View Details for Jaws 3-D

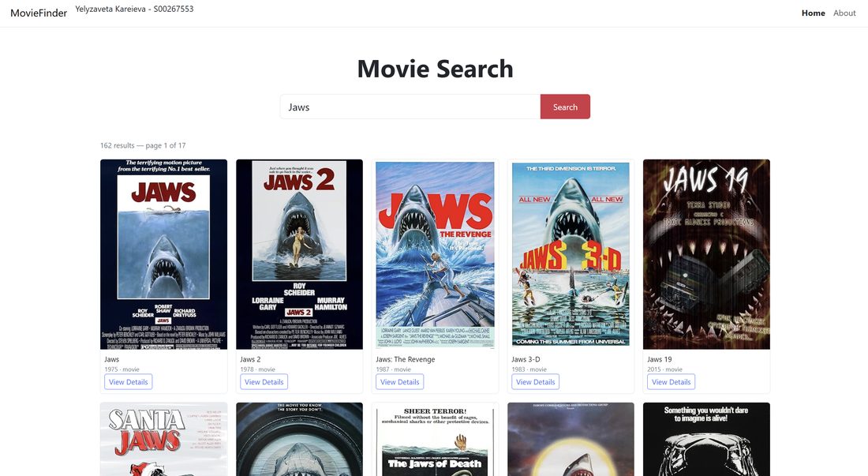[x=535, y=382]
